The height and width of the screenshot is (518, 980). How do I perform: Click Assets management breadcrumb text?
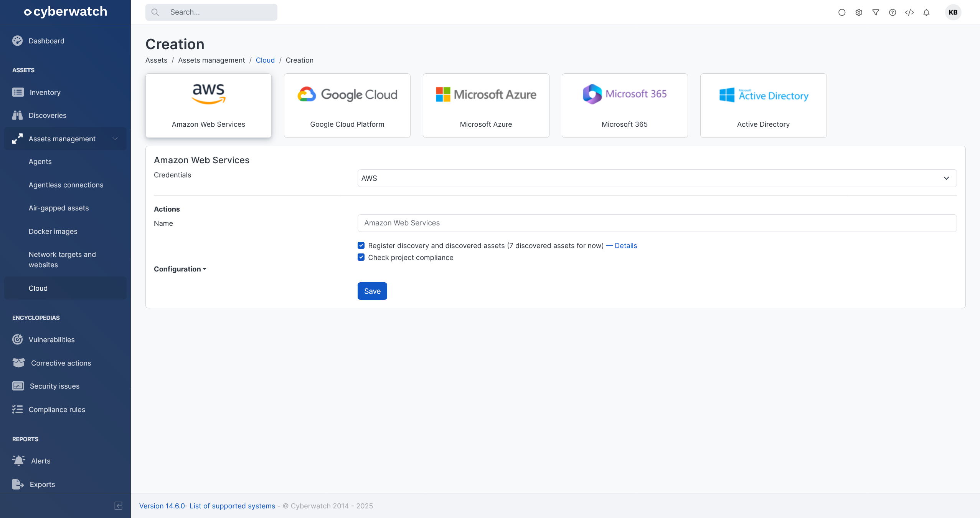point(211,60)
